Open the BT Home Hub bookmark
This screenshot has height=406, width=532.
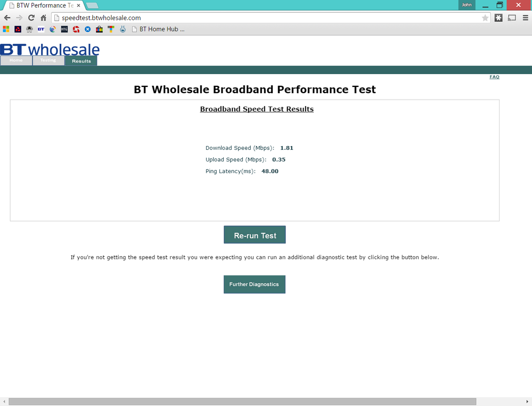coord(158,29)
